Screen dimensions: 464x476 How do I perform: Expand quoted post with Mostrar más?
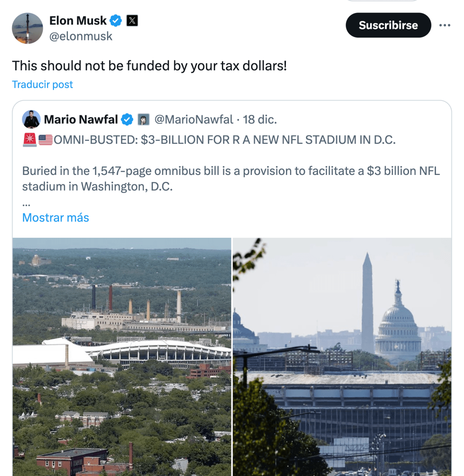pos(55,217)
